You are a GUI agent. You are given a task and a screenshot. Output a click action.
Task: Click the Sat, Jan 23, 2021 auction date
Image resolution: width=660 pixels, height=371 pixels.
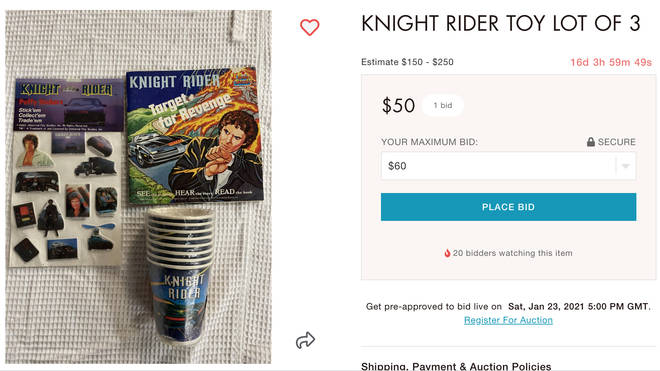point(579,307)
